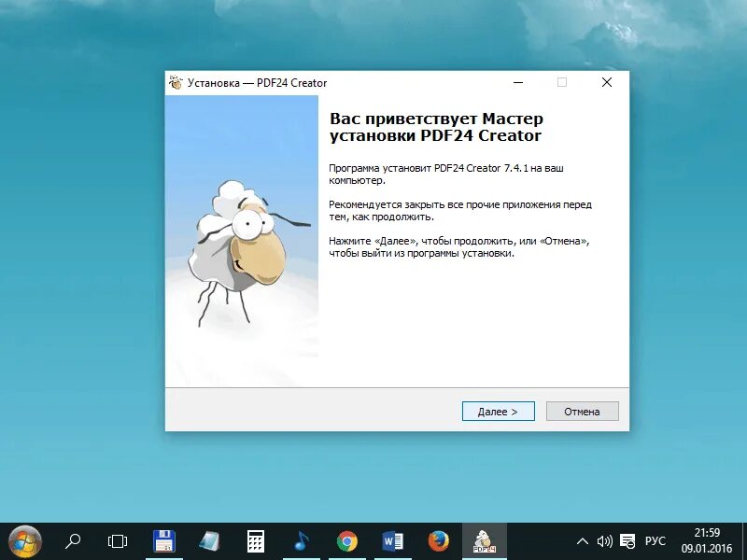
Task: Open the floppy disk app on taskbar
Action: click(164, 541)
